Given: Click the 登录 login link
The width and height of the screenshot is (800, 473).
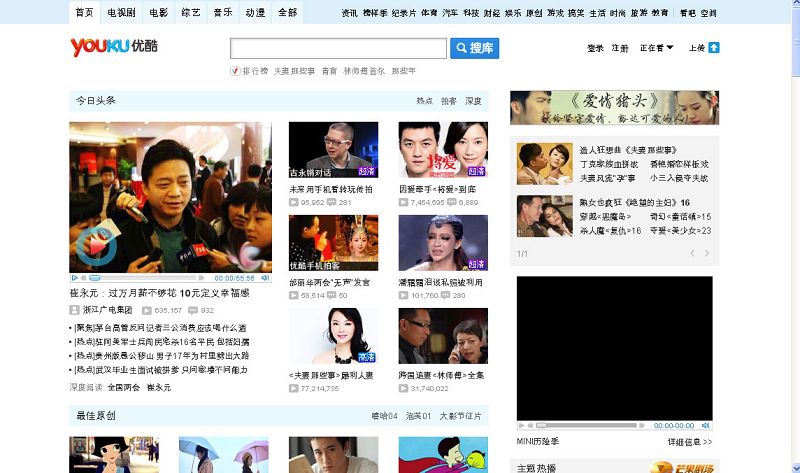Looking at the screenshot, I should 595,48.
